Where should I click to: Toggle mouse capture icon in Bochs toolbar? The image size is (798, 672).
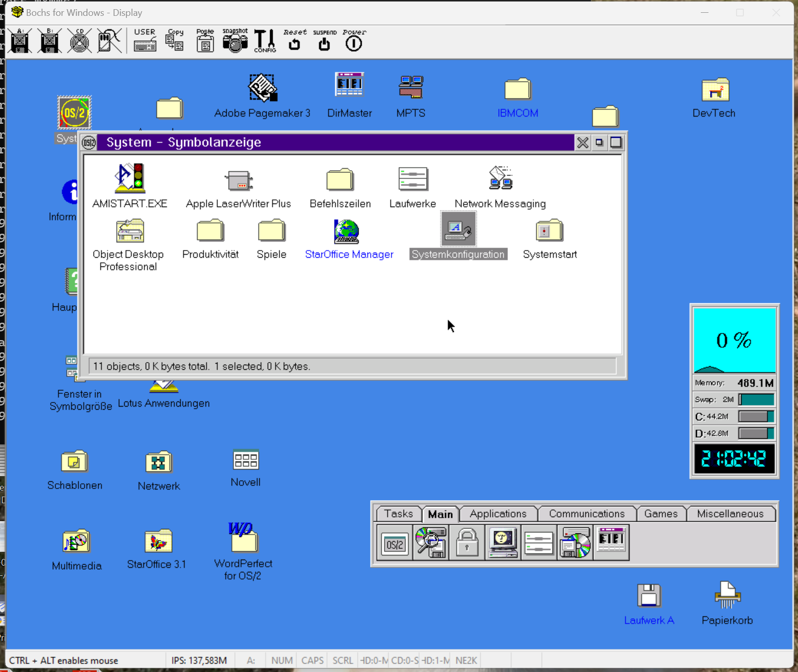pyautogui.click(x=109, y=40)
